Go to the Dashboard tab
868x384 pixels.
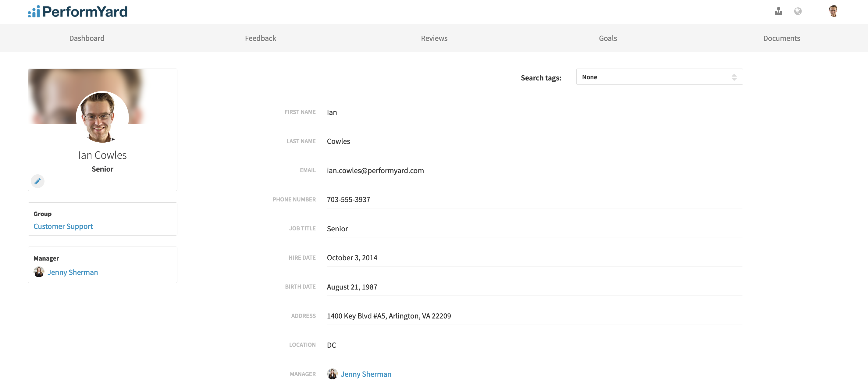point(87,38)
